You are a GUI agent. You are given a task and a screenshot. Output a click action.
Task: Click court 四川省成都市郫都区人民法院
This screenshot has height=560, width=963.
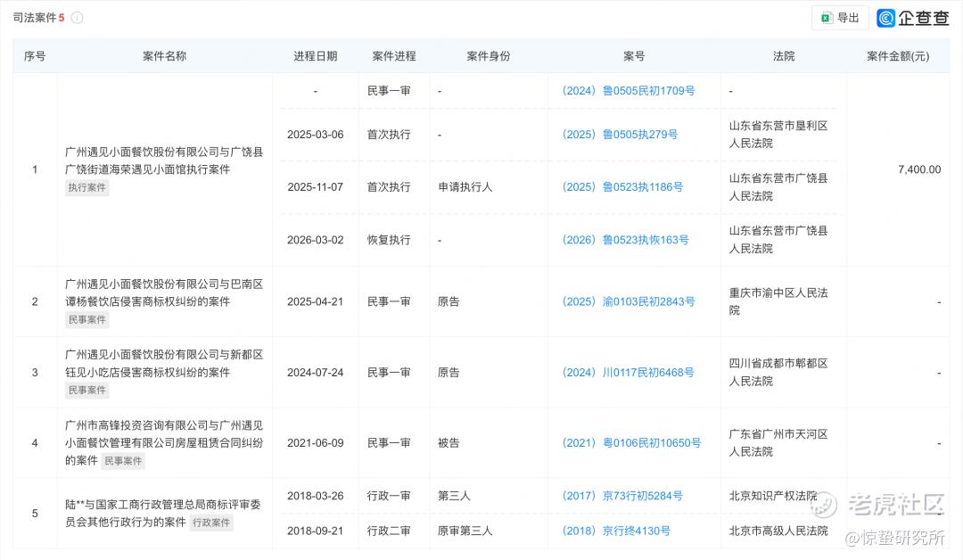[x=778, y=372]
